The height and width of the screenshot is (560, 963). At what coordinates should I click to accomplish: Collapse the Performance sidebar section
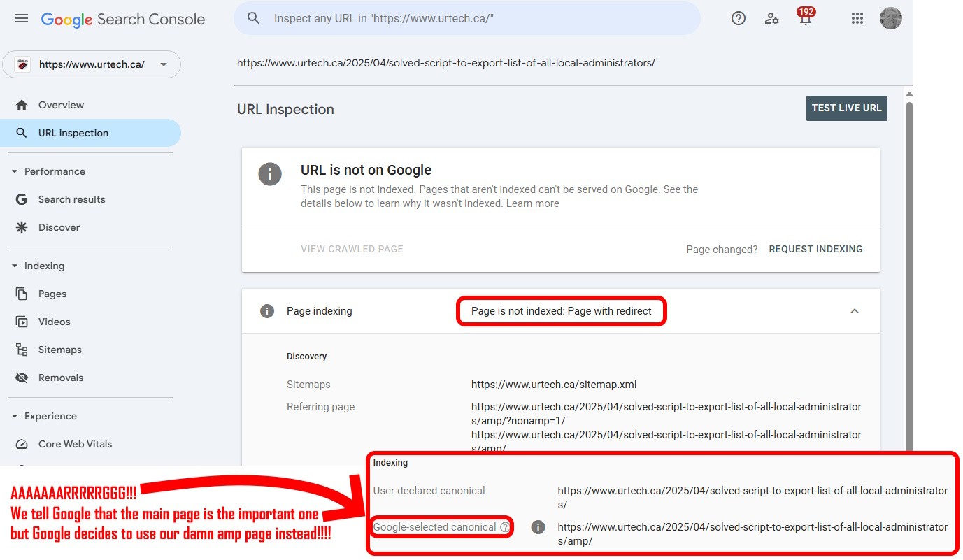point(15,171)
